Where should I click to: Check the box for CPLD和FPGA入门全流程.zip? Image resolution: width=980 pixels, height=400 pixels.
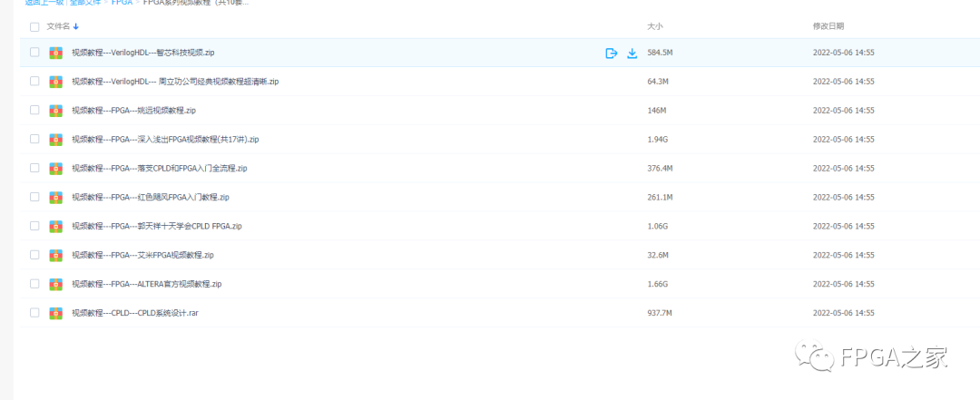point(34,168)
